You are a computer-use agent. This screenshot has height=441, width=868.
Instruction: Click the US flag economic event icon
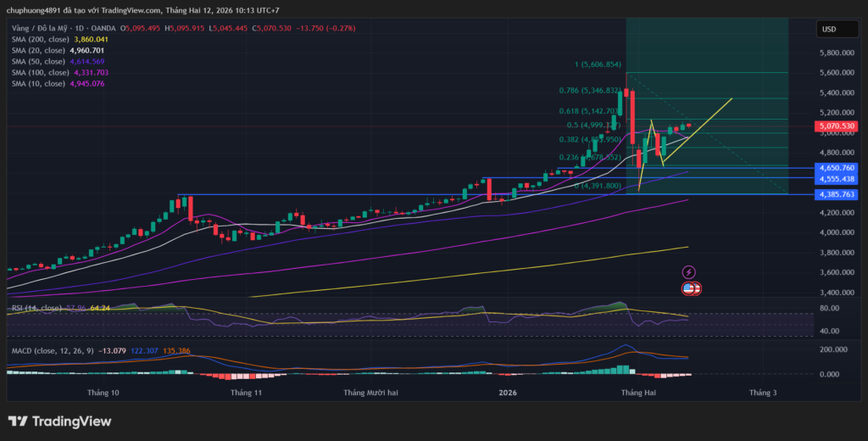[x=691, y=288]
